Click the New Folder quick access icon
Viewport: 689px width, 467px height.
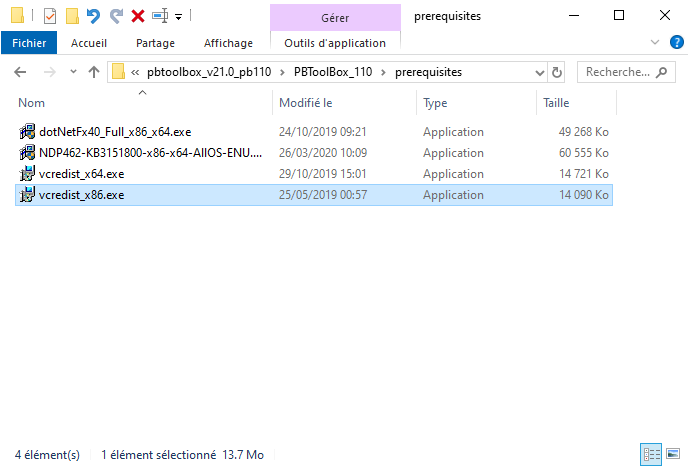pyautogui.click(x=71, y=16)
